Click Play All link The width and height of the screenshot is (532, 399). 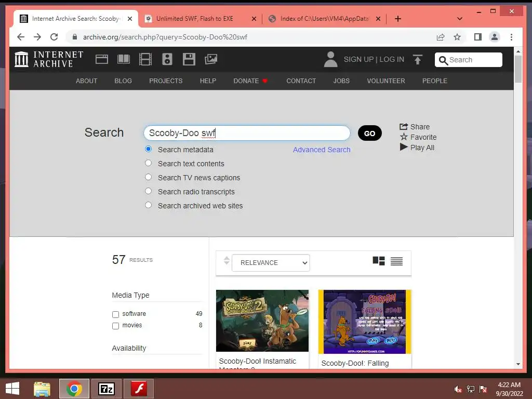click(417, 148)
